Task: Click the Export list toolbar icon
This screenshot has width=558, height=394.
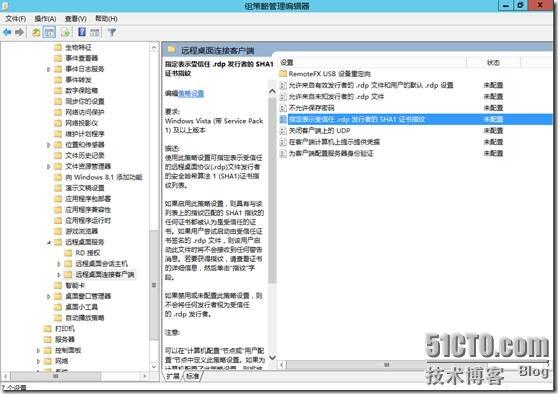Action: point(66,32)
